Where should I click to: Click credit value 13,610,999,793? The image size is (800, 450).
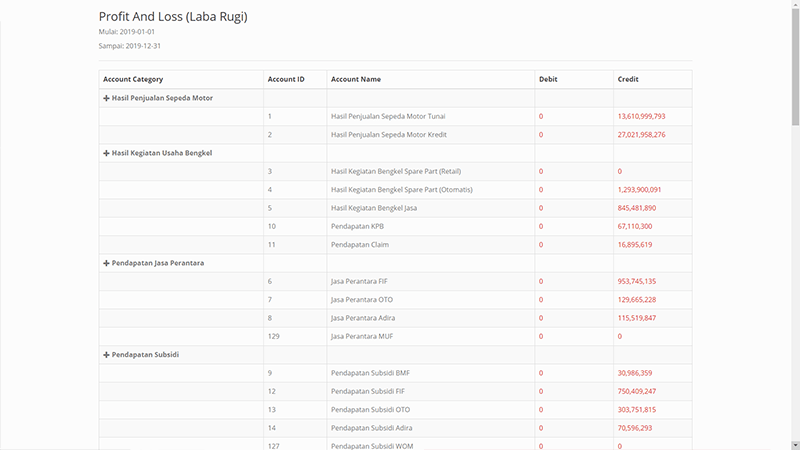tap(641, 116)
